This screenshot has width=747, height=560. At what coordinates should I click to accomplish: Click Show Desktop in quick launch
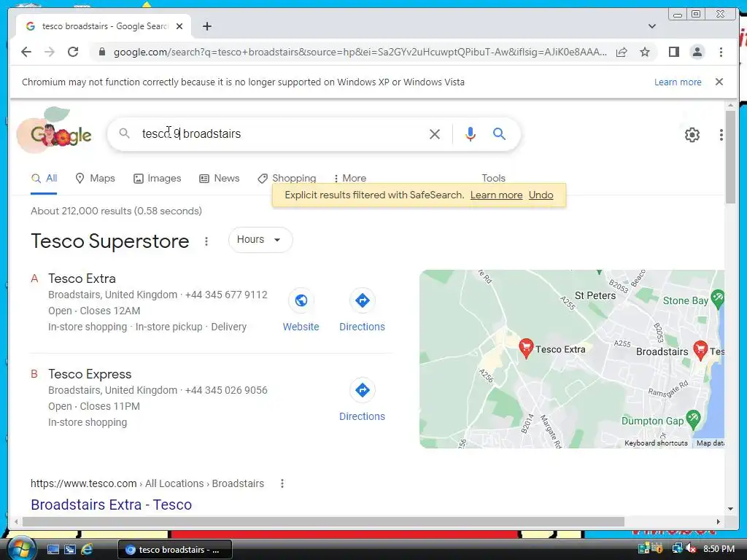click(x=53, y=549)
